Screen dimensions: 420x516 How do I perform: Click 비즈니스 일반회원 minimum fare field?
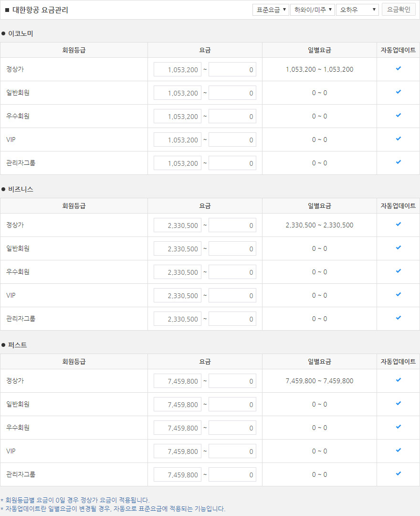coord(178,248)
